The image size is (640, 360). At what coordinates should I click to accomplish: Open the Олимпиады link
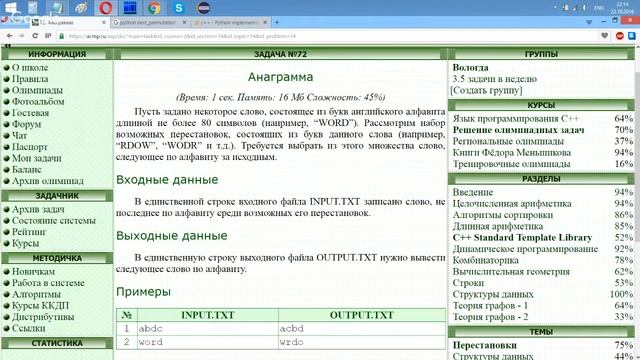tap(37, 90)
